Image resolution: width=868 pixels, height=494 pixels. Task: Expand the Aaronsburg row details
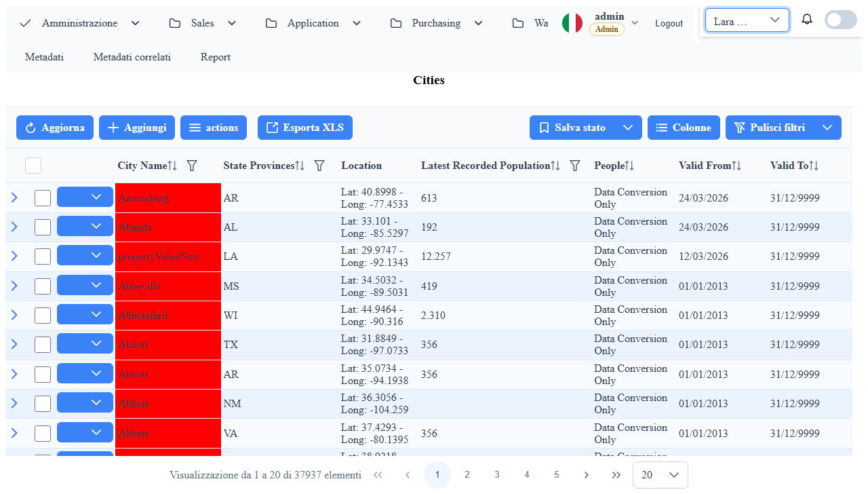click(x=14, y=197)
